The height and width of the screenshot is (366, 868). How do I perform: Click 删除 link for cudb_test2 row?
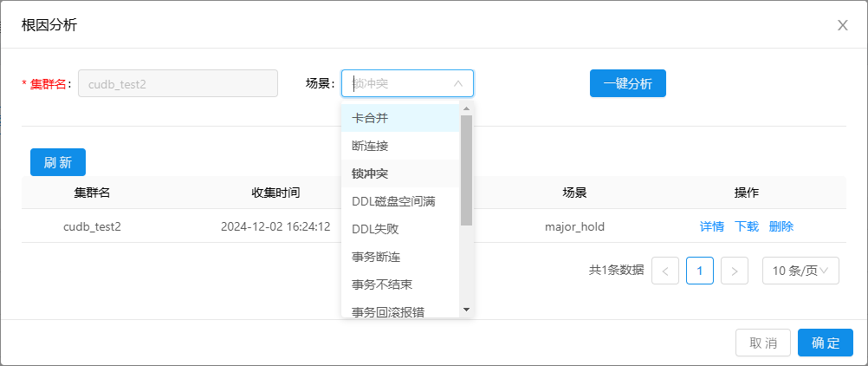click(781, 226)
